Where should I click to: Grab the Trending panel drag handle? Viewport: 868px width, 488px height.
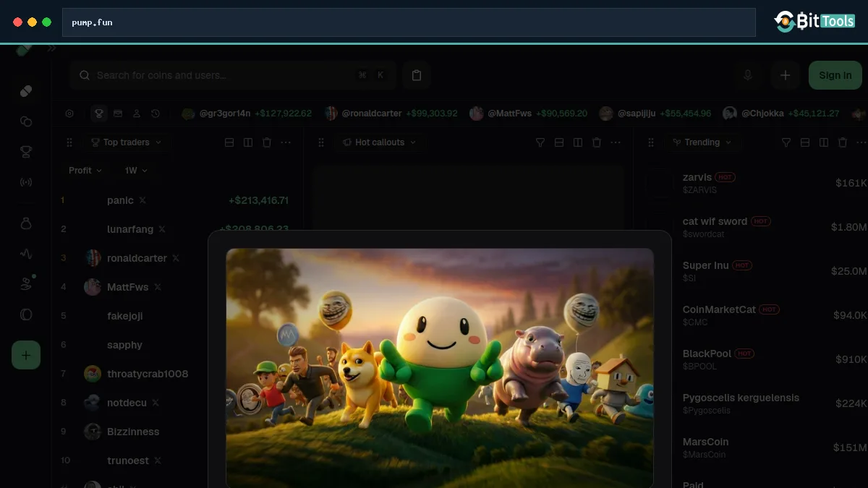pos(651,142)
